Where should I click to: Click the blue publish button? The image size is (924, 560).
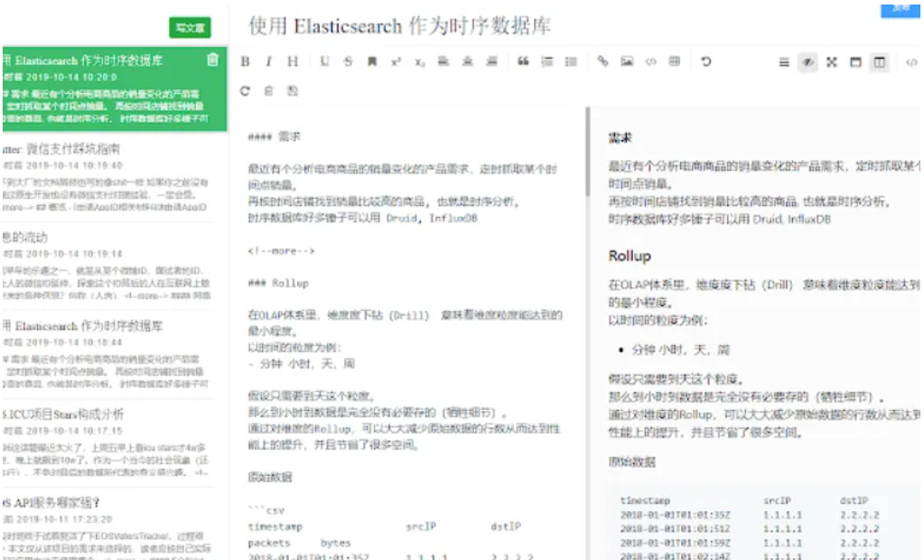[x=901, y=11]
